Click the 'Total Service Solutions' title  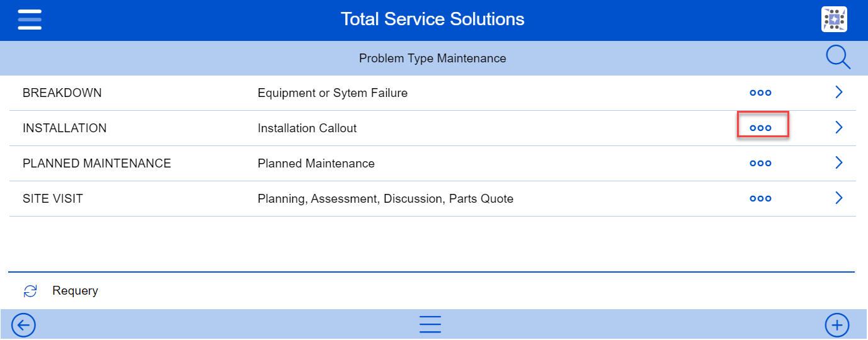click(x=433, y=19)
